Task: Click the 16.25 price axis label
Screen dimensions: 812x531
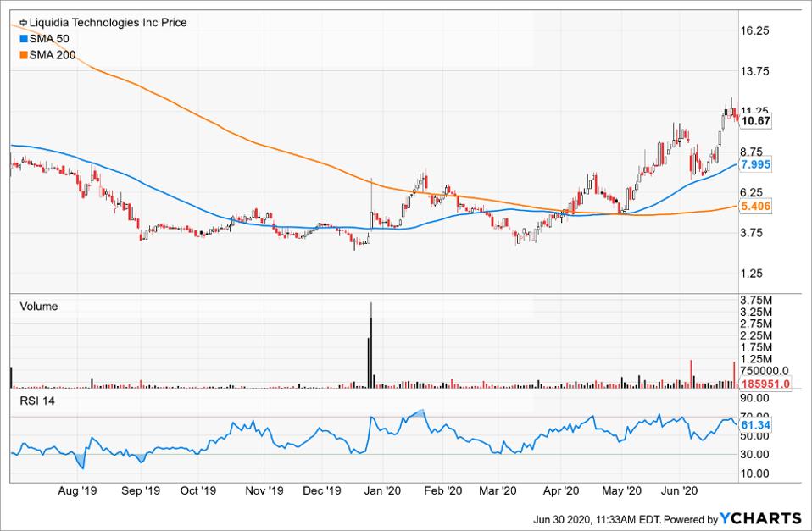Action: [754, 30]
